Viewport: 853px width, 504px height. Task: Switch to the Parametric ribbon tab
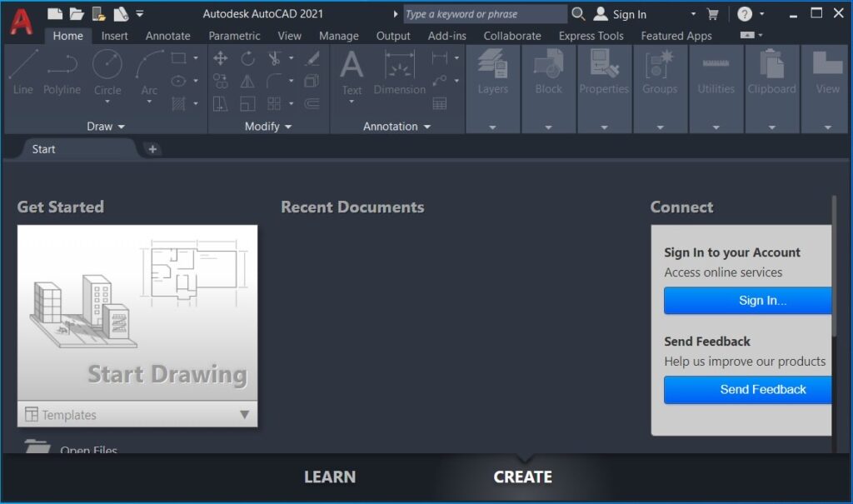pos(234,36)
